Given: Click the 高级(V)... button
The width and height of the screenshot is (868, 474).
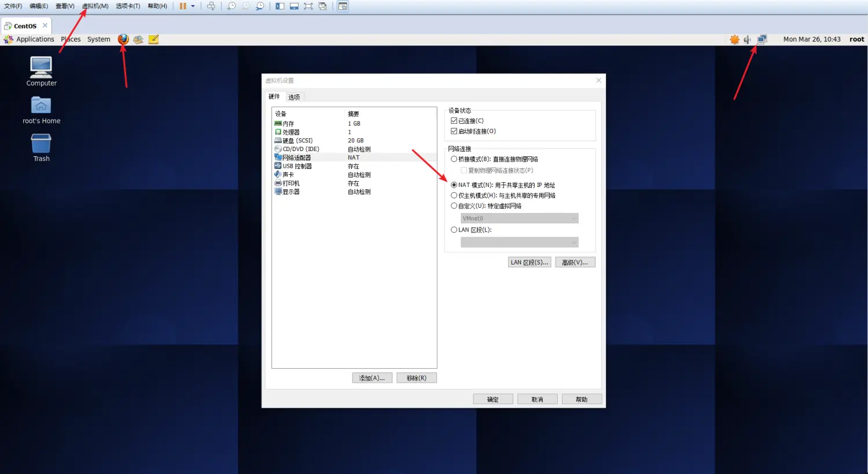Looking at the screenshot, I should 575,262.
